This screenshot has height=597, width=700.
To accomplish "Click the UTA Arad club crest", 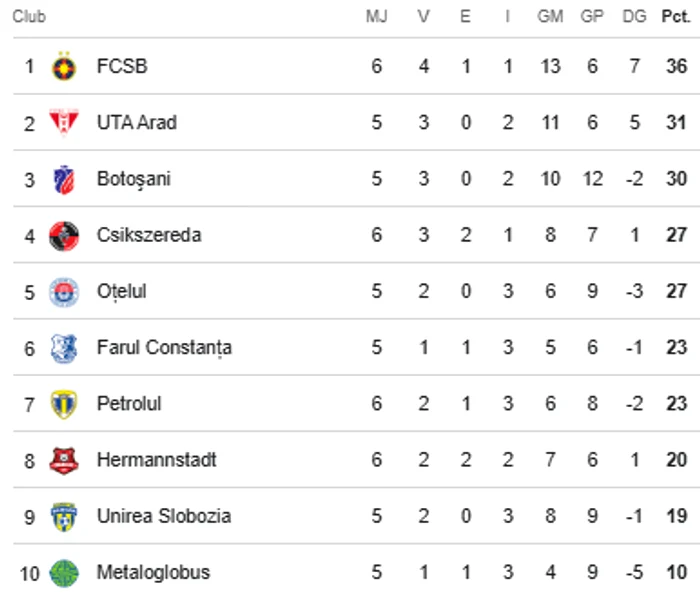I will pos(64,123).
